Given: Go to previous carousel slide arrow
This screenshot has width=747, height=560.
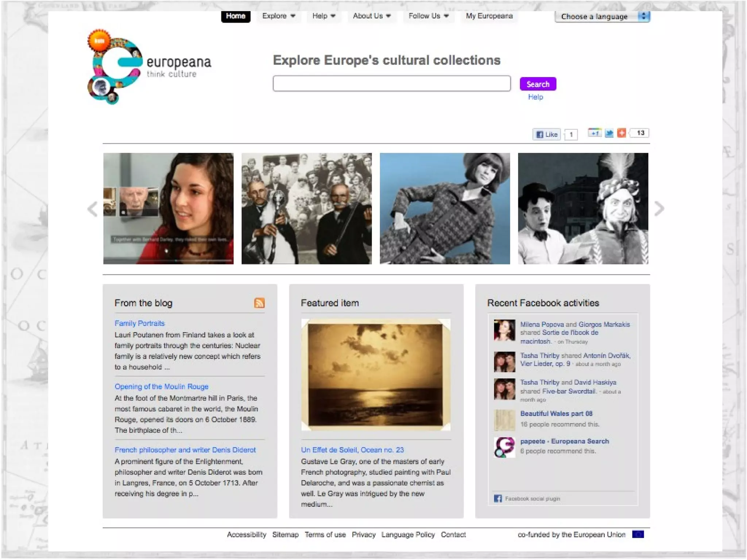Looking at the screenshot, I should (x=93, y=209).
